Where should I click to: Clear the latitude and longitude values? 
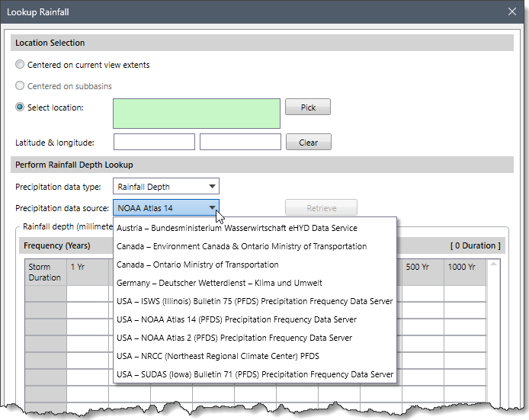(309, 142)
